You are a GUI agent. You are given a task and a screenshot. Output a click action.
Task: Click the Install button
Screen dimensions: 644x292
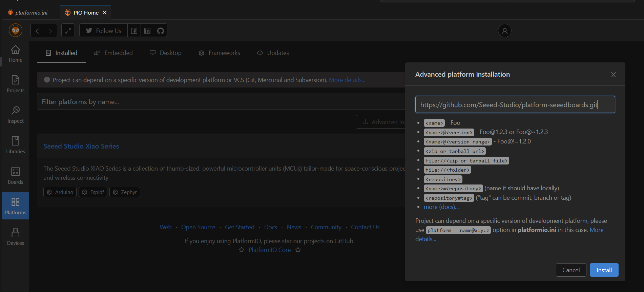604,270
